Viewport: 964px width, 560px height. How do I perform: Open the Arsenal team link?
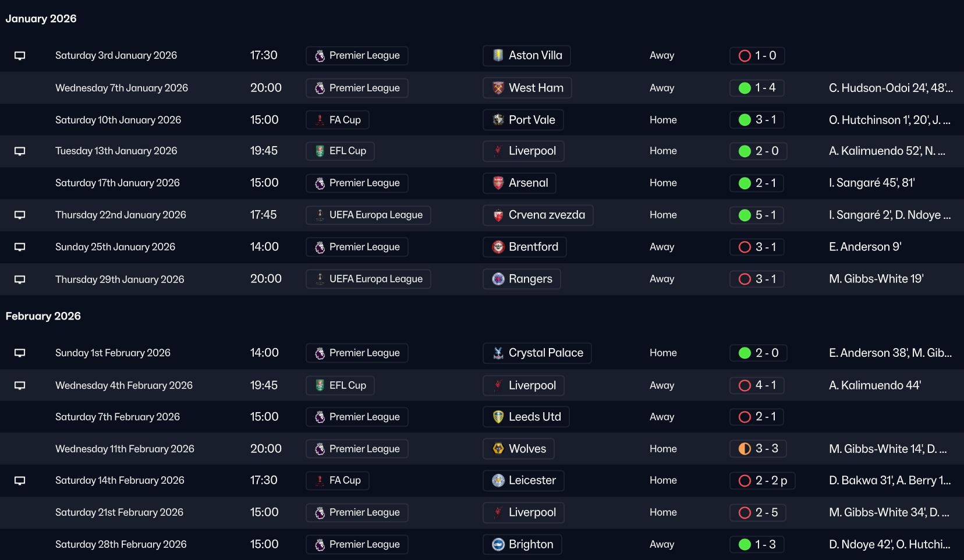click(519, 183)
